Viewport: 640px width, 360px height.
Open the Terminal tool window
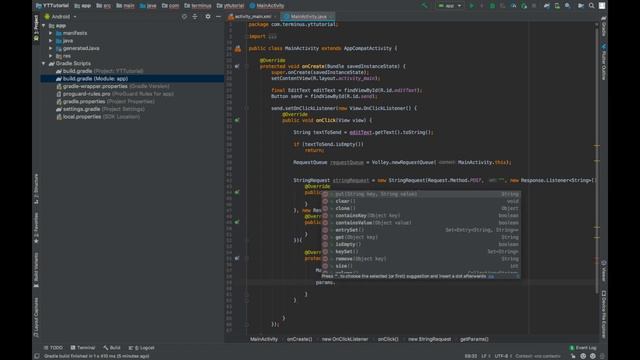click(82, 348)
